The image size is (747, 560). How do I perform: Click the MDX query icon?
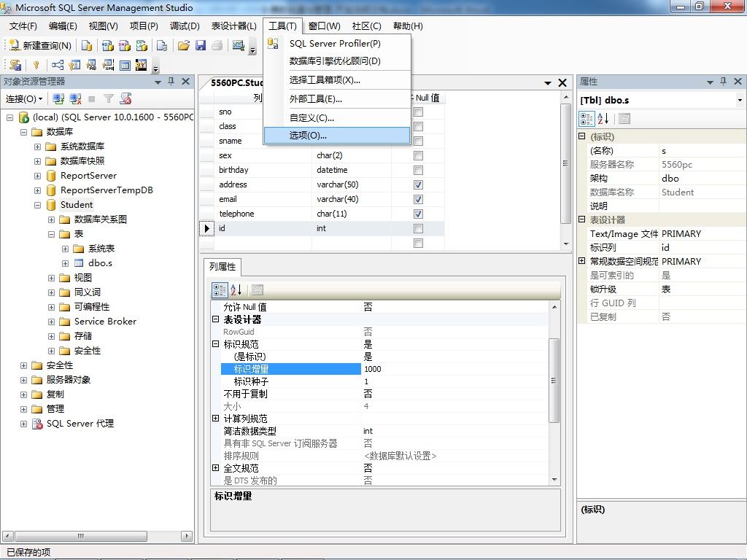(108, 45)
